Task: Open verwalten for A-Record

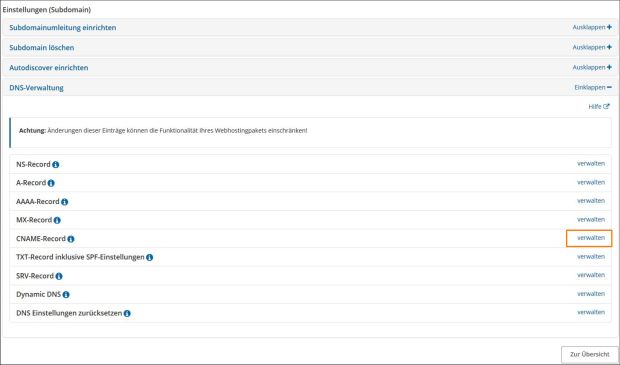Action: 591,182
